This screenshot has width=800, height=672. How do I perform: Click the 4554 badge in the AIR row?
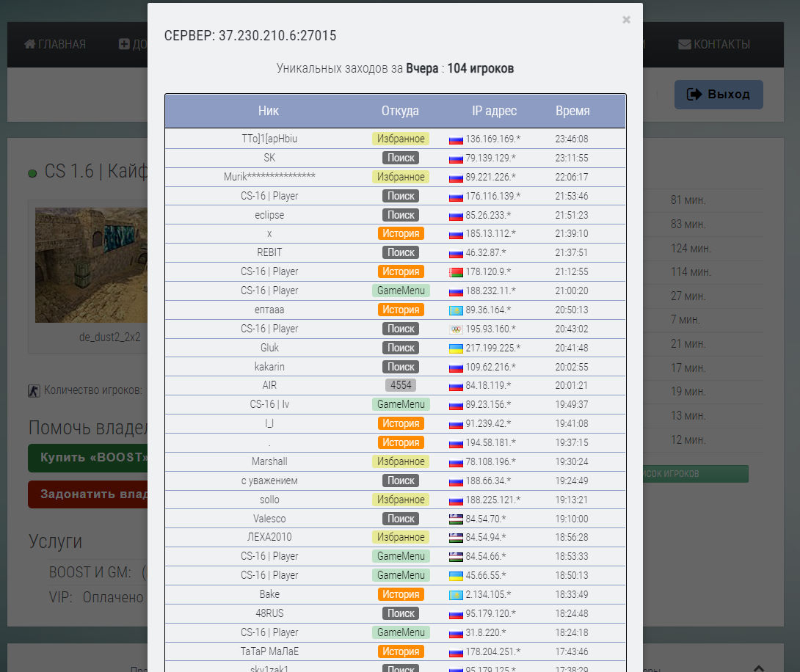pyautogui.click(x=401, y=385)
